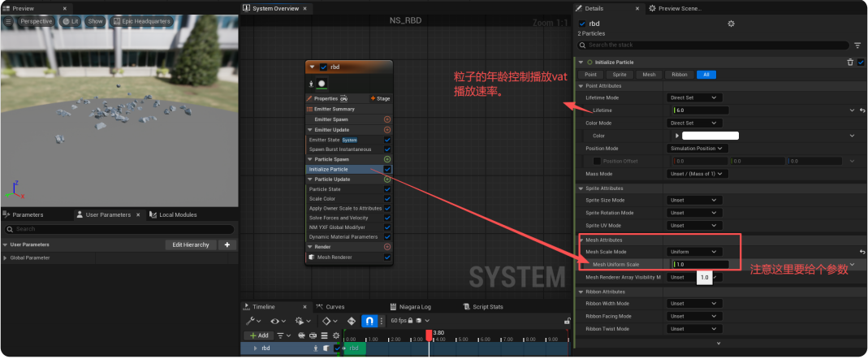The image size is (868, 359).
Task: Expand the Global Parameter tree item
Action: [6, 257]
